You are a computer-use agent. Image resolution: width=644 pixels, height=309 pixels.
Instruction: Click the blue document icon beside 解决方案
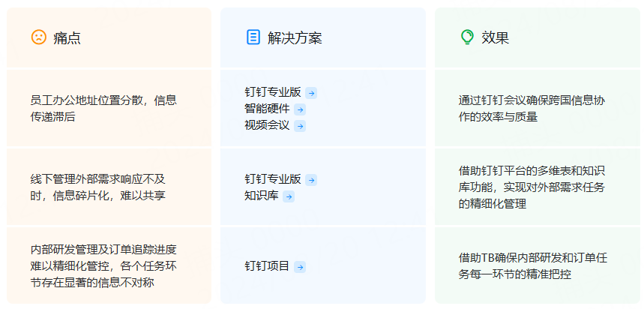click(253, 37)
